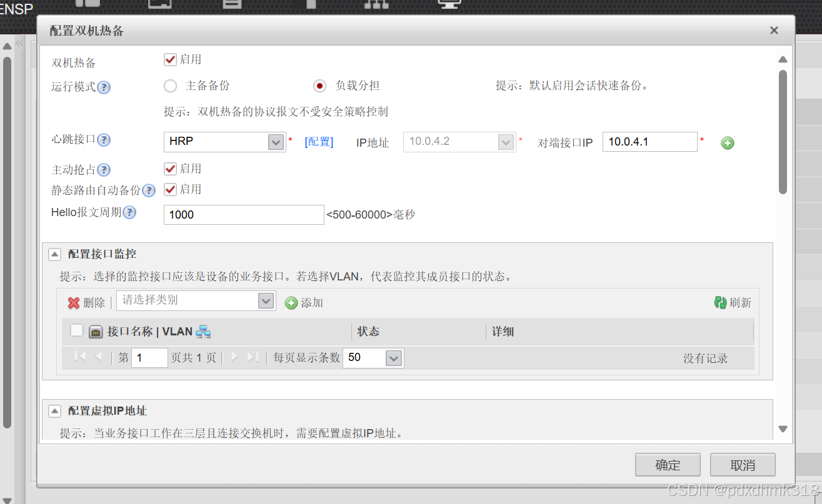
Task: Toggle 静态路由自动备份 启用 checkbox
Action: [x=169, y=189]
